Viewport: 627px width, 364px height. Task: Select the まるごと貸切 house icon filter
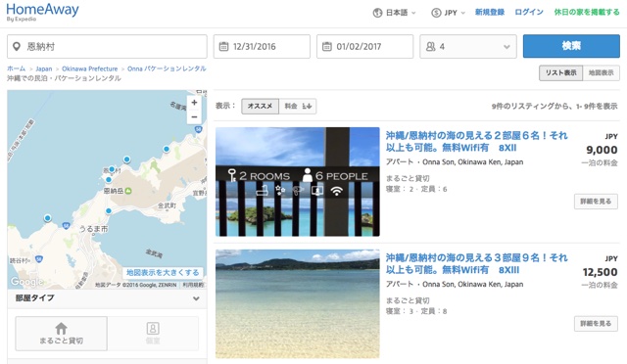tap(61, 334)
